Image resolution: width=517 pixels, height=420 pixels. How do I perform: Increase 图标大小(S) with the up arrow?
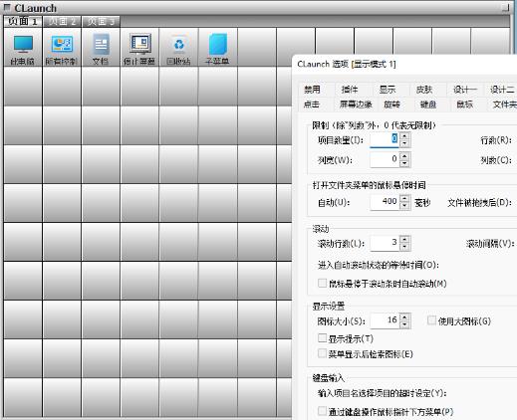coord(404,316)
